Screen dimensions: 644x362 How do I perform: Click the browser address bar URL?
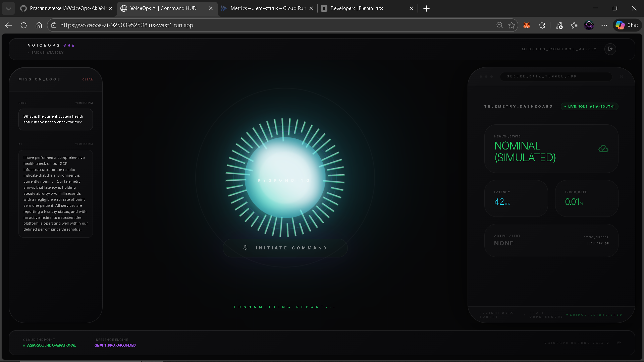[126, 25]
